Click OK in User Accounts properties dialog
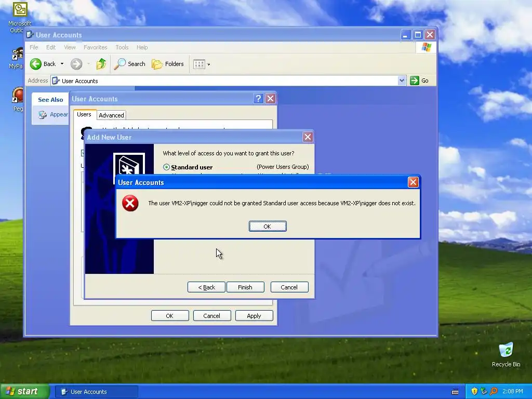 tap(170, 315)
